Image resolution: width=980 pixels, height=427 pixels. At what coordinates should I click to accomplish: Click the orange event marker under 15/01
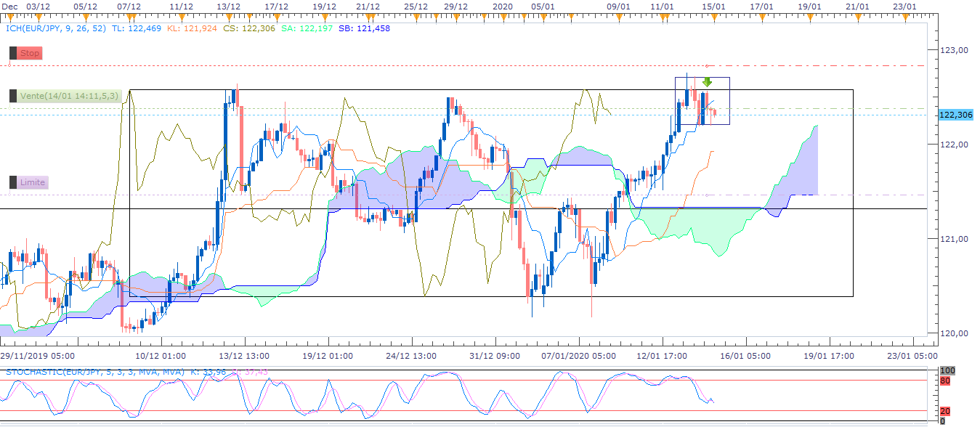click(x=714, y=17)
